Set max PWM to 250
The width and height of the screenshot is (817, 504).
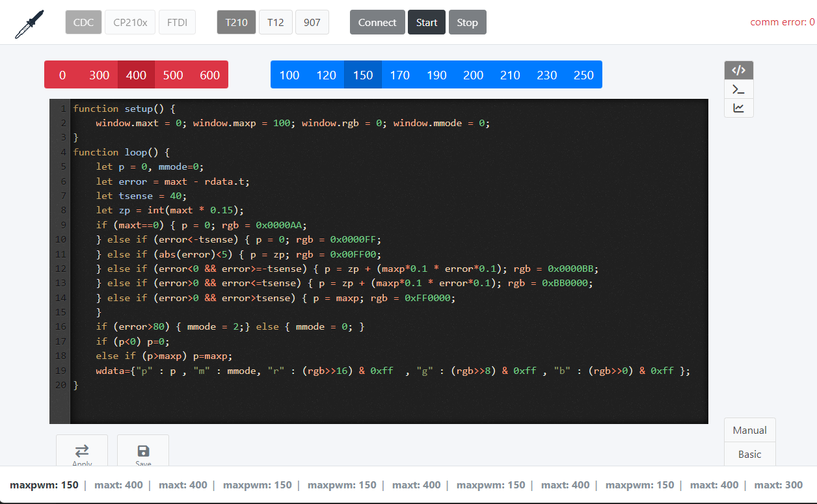(583, 75)
